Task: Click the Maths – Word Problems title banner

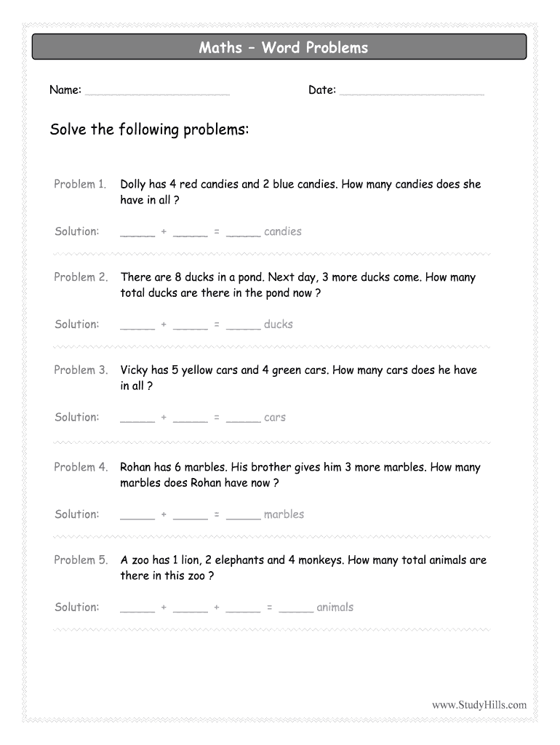Action: [x=279, y=48]
